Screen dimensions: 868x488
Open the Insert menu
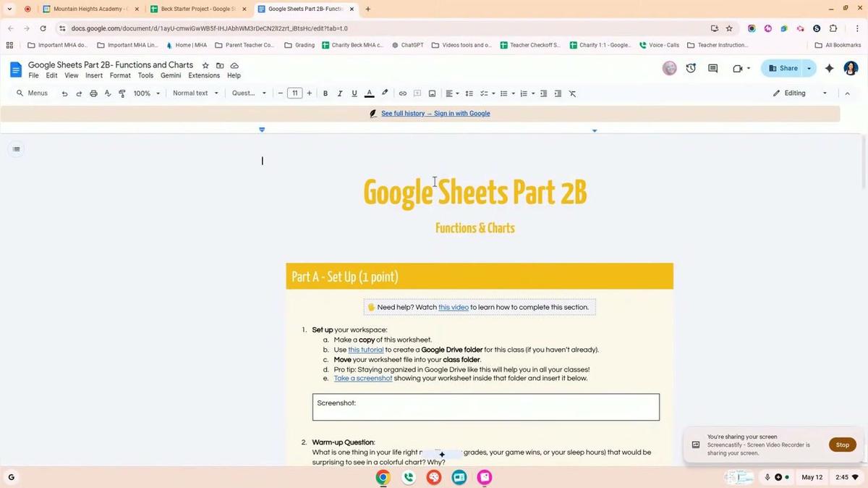[x=94, y=75]
